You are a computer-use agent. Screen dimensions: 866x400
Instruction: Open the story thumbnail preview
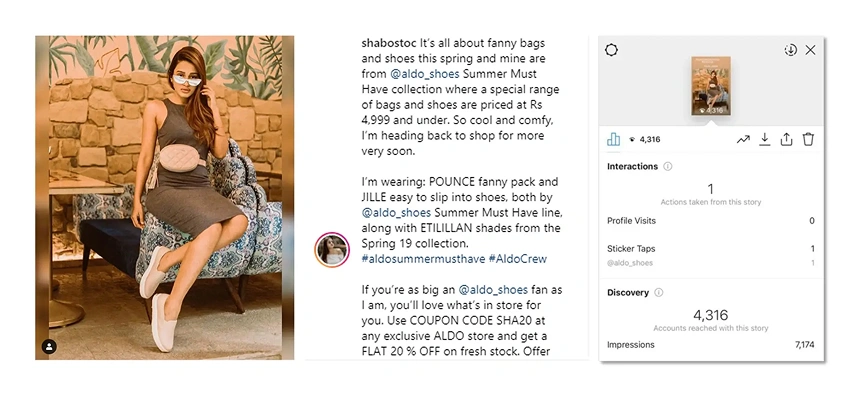[x=710, y=87]
